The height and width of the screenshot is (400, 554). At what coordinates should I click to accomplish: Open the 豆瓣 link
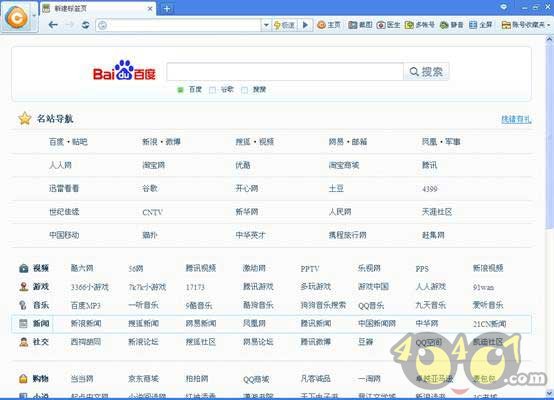[x=366, y=342]
